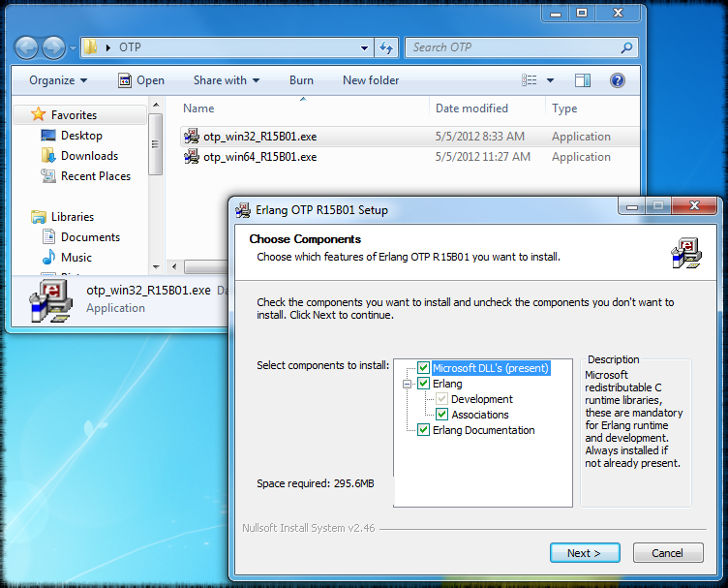
Task: Click date 5/5/2012 8:33 AM cell
Action: pyautogui.click(x=479, y=137)
